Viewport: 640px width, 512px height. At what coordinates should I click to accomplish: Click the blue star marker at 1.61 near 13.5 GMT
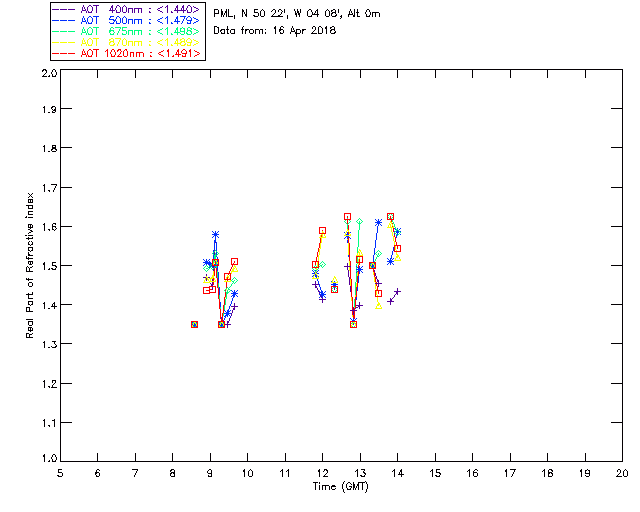click(x=378, y=223)
